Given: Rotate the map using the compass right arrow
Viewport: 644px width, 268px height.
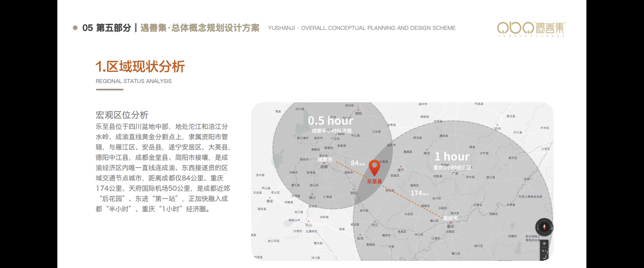Looking at the screenshot, I should pos(550,227).
